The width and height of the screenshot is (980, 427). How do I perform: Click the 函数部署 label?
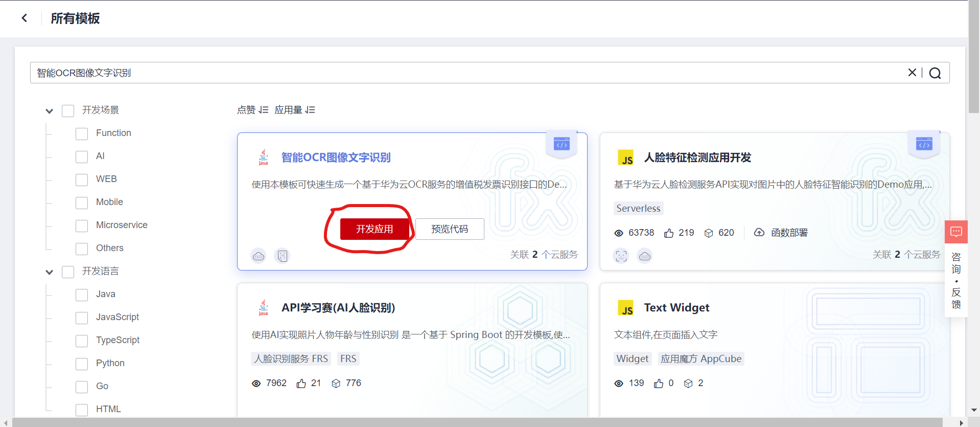[789, 233]
